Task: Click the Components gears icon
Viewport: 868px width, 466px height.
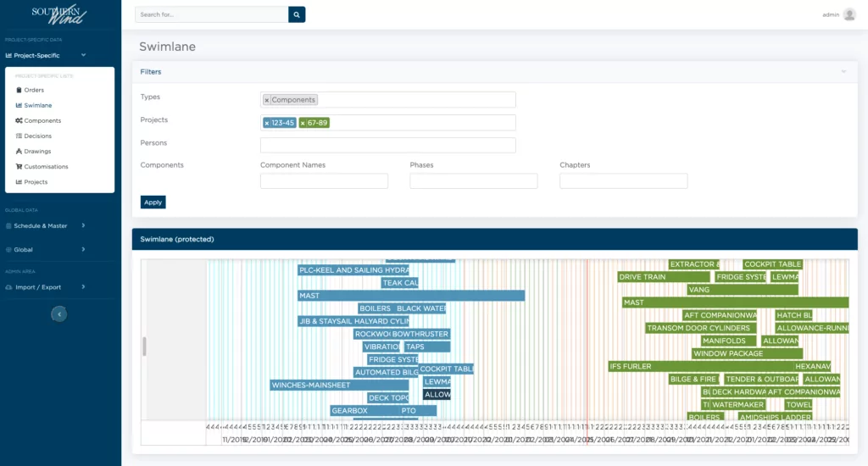Action: click(x=19, y=120)
